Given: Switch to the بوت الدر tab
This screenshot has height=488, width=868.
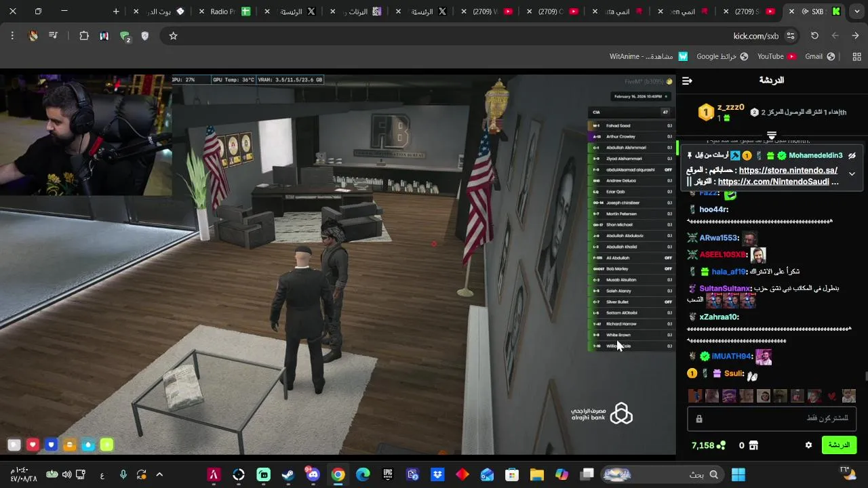Looking at the screenshot, I should [158, 12].
